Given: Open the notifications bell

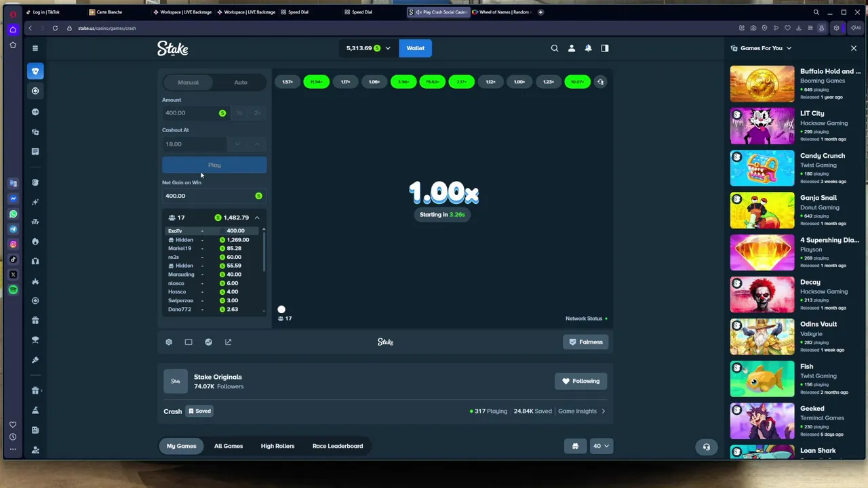Looking at the screenshot, I should click(x=588, y=48).
